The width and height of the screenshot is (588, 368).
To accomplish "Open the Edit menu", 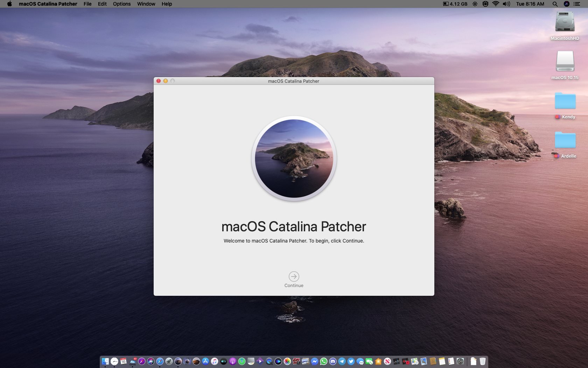I will [102, 4].
